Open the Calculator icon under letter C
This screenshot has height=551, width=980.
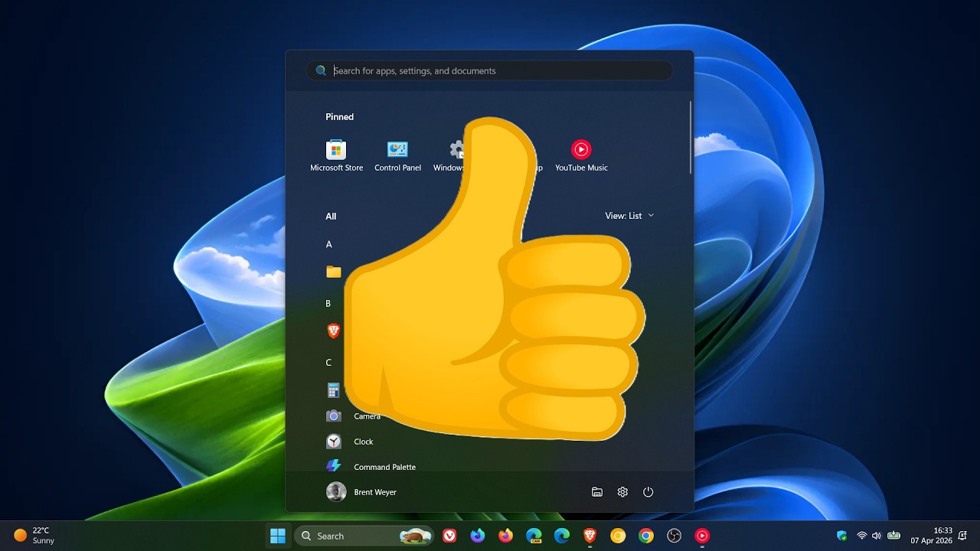pyautogui.click(x=333, y=390)
